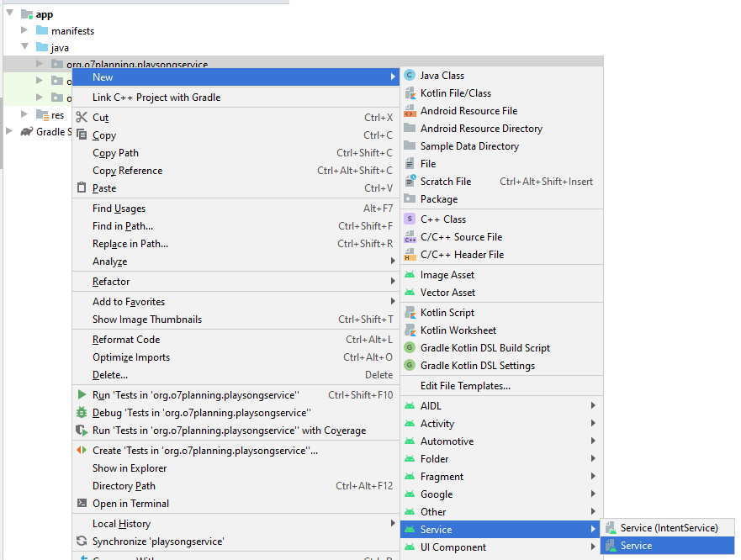Screen dimensions: 741x560
Task: Click the Package folder icon
Action: (x=410, y=199)
